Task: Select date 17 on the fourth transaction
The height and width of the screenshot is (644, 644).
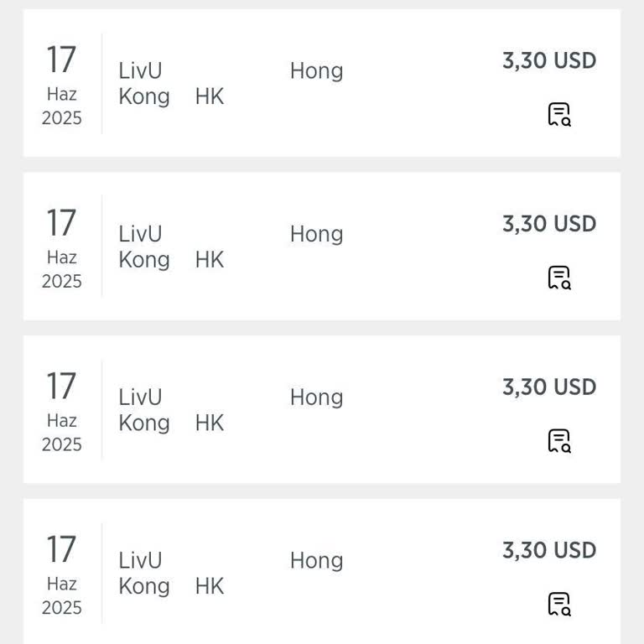Action: click(61, 551)
